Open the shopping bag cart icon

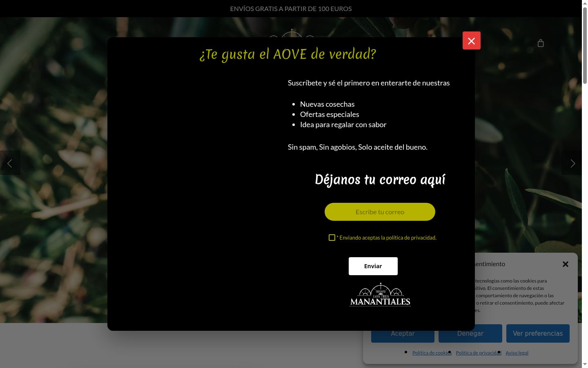point(541,43)
